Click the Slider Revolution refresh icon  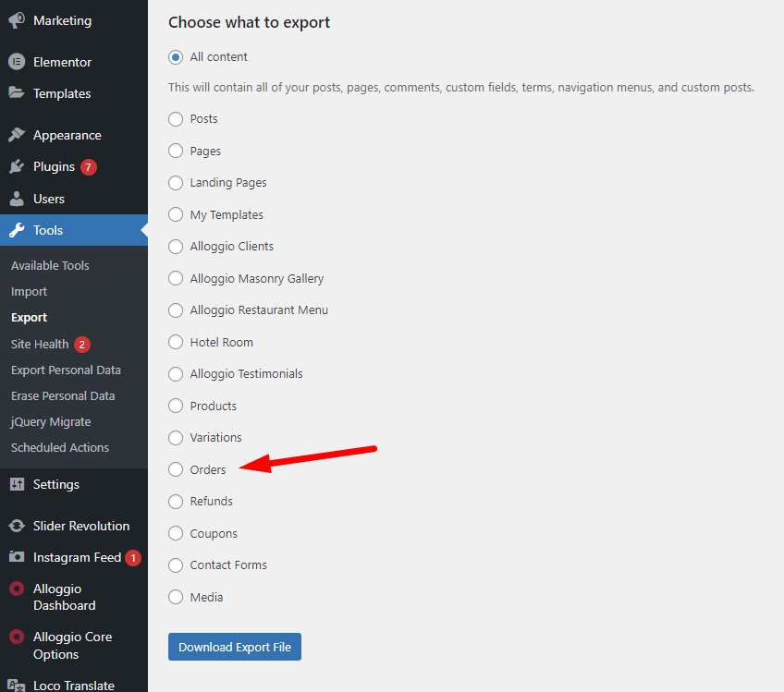[17, 526]
